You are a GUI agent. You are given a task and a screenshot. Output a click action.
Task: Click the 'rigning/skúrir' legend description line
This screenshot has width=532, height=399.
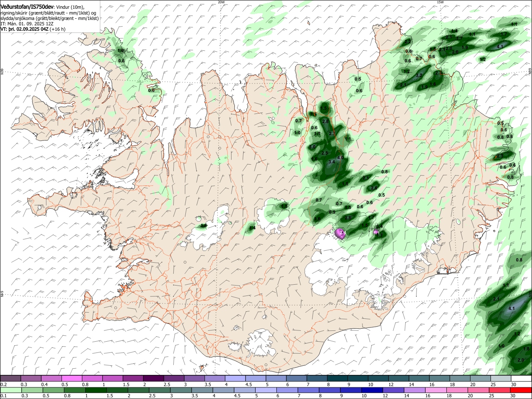(48, 13)
